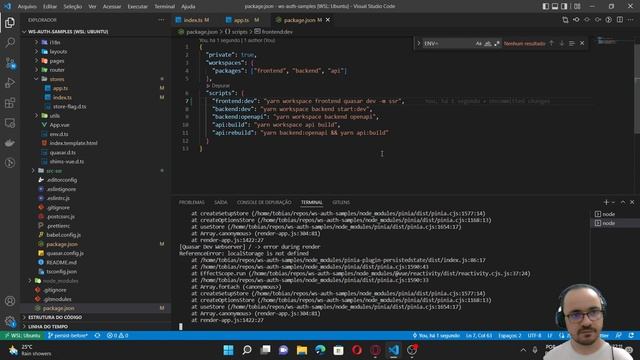This screenshot has width=640, height=360.
Task: Click the WSL: Ubuntu remote indicator
Action: 22,336
